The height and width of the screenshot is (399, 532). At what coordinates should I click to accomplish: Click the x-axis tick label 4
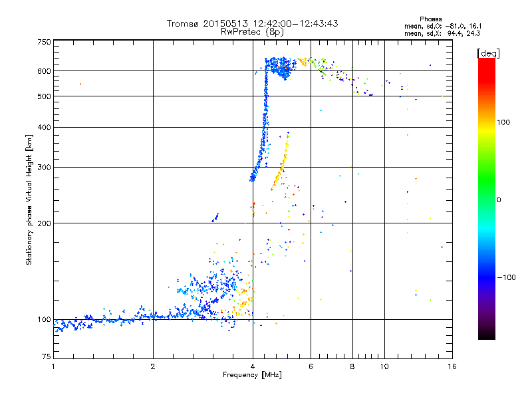click(253, 366)
